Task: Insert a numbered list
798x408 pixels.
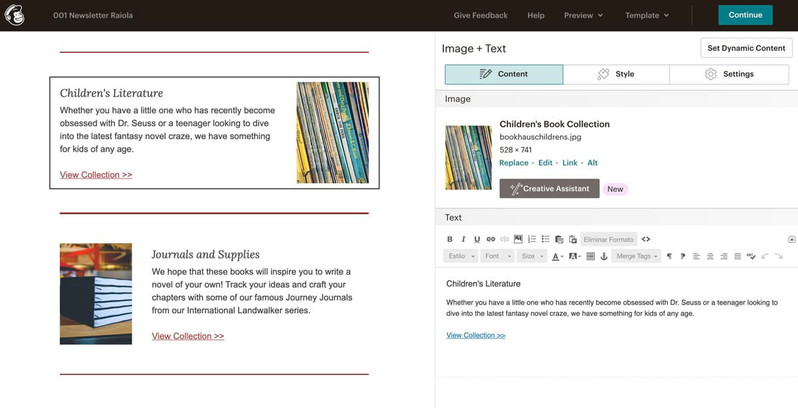Action: (x=532, y=239)
